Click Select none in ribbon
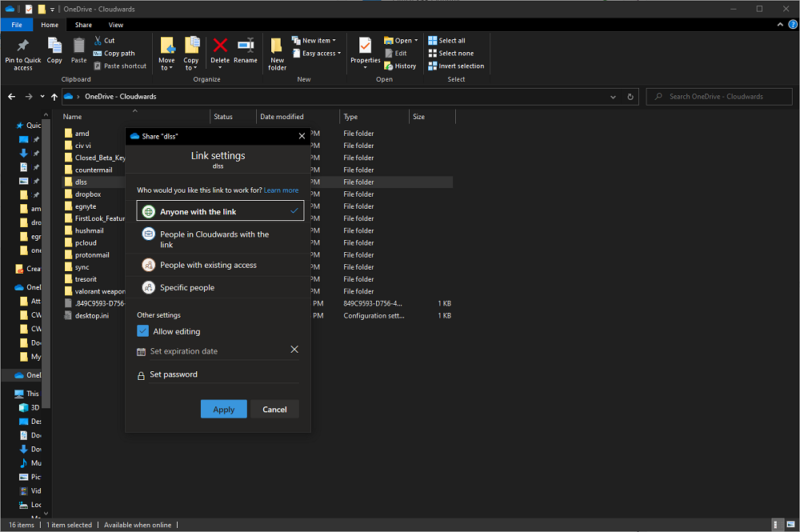The width and height of the screenshot is (800, 532). pyautogui.click(x=451, y=53)
